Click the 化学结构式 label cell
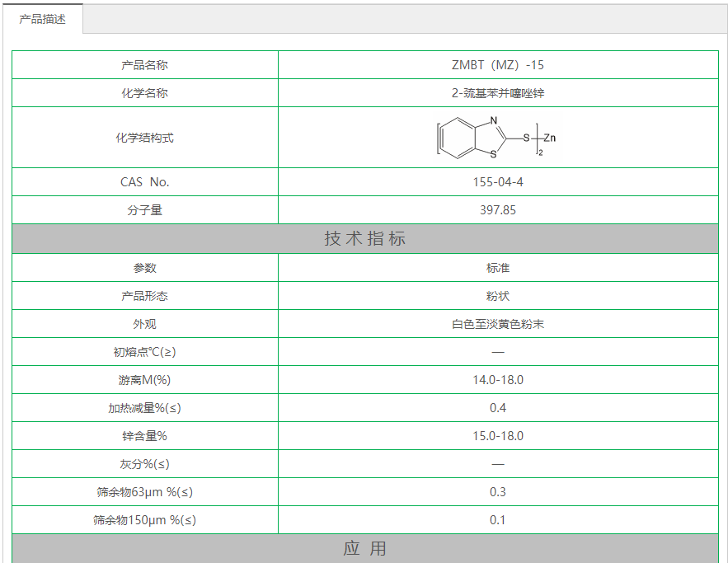 coord(144,138)
